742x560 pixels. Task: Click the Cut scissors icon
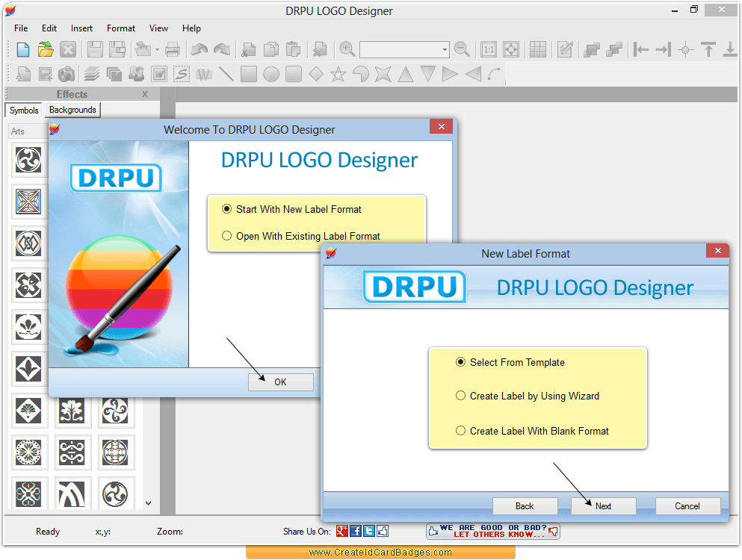click(248, 49)
